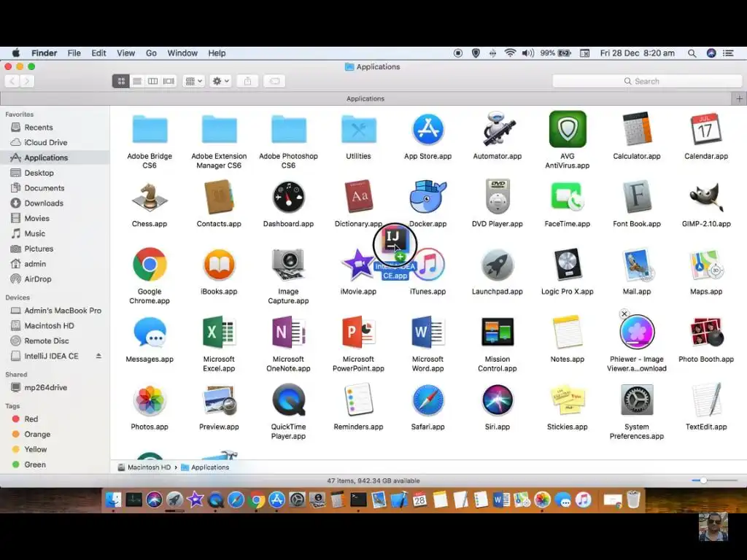Go back with the back arrow button
The height and width of the screenshot is (560, 747).
tap(12, 81)
